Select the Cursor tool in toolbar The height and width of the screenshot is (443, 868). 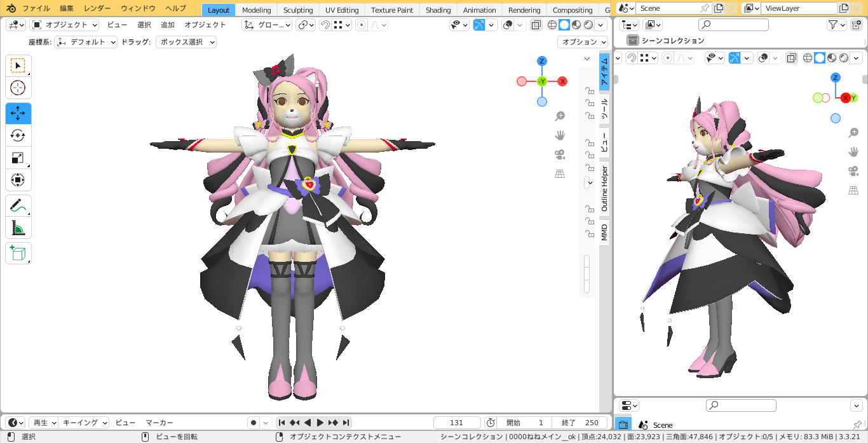(x=18, y=88)
